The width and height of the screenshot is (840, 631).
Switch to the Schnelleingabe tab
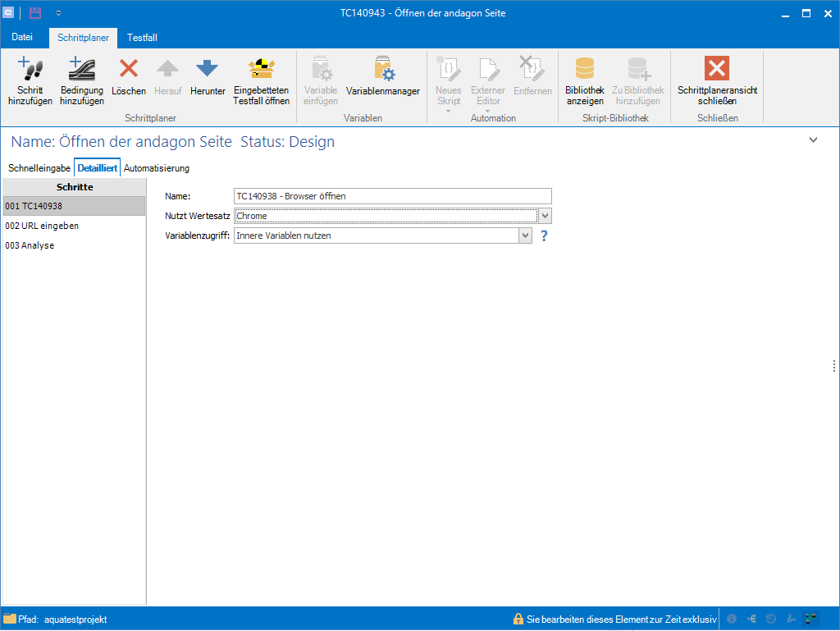pyautogui.click(x=39, y=168)
